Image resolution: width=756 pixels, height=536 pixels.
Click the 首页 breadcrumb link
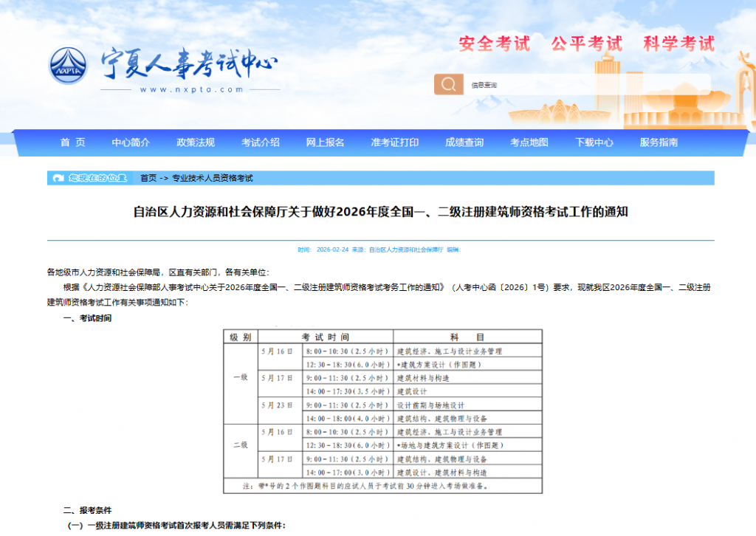click(148, 178)
